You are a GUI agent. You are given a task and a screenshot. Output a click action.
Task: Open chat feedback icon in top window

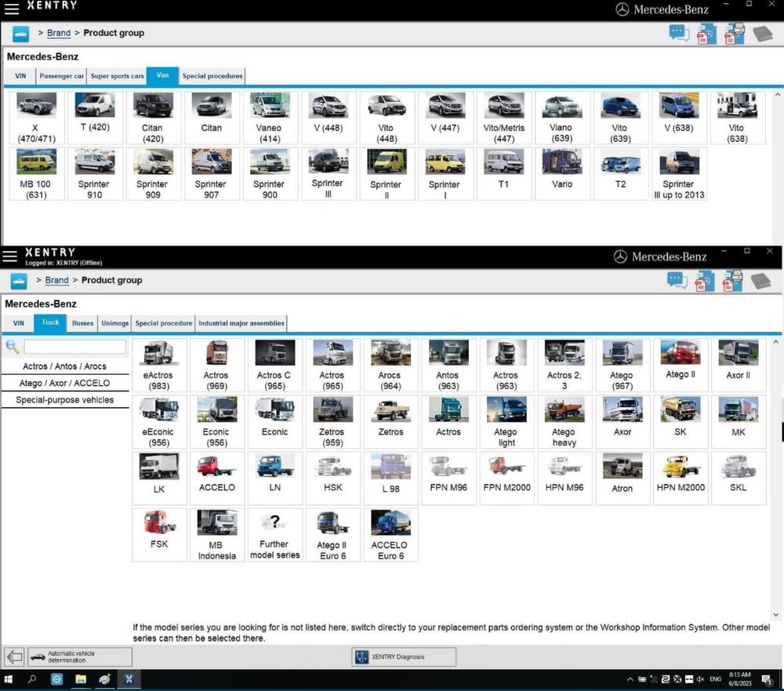pyautogui.click(x=679, y=34)
